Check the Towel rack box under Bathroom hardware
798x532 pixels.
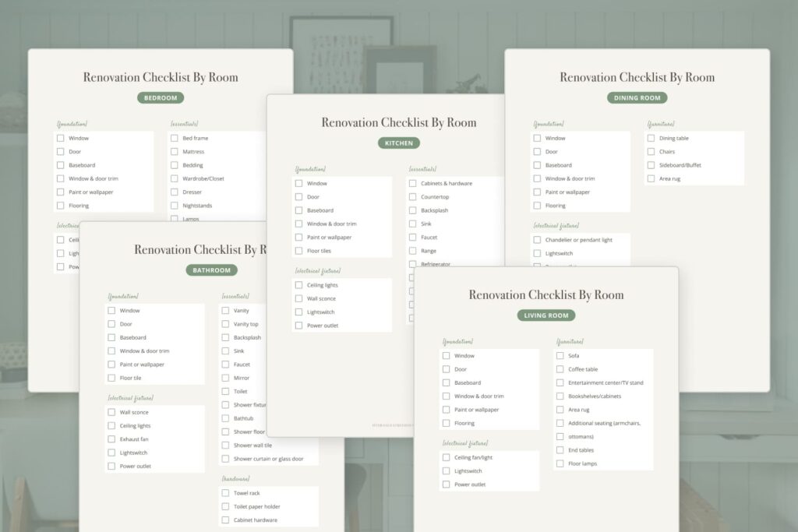tap(224, 492)
